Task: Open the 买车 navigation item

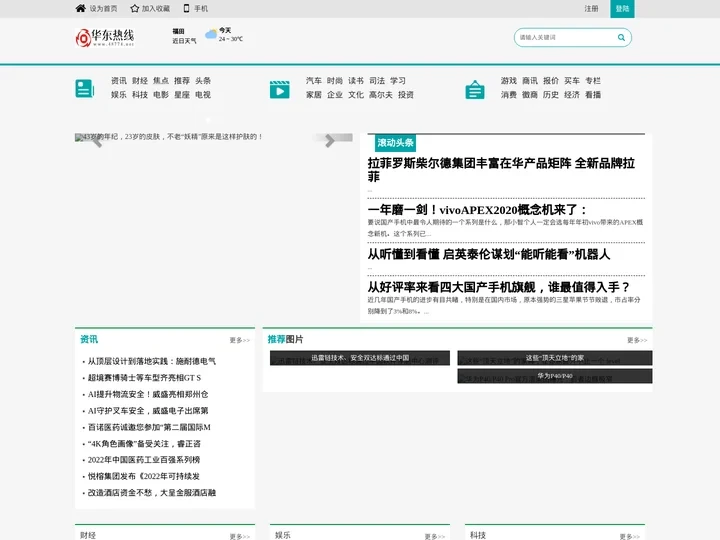Action: pos(572,81)
